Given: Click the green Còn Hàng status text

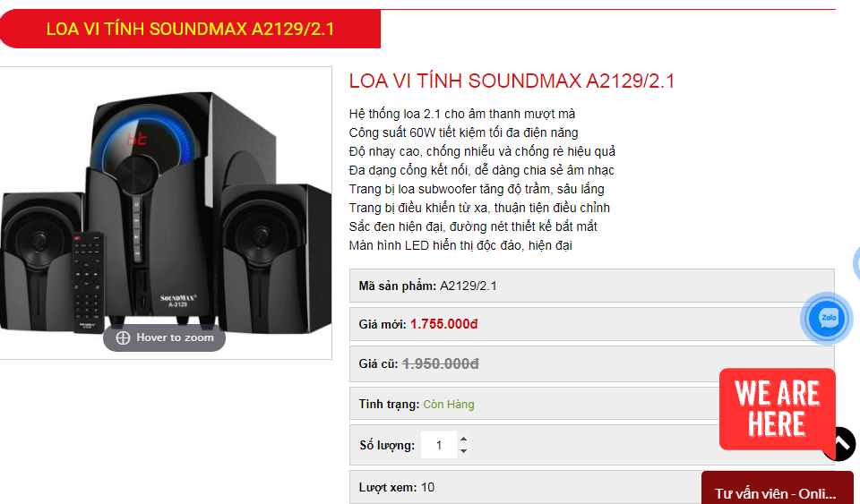Looking at the screenshot, I should tap(449, 405).
